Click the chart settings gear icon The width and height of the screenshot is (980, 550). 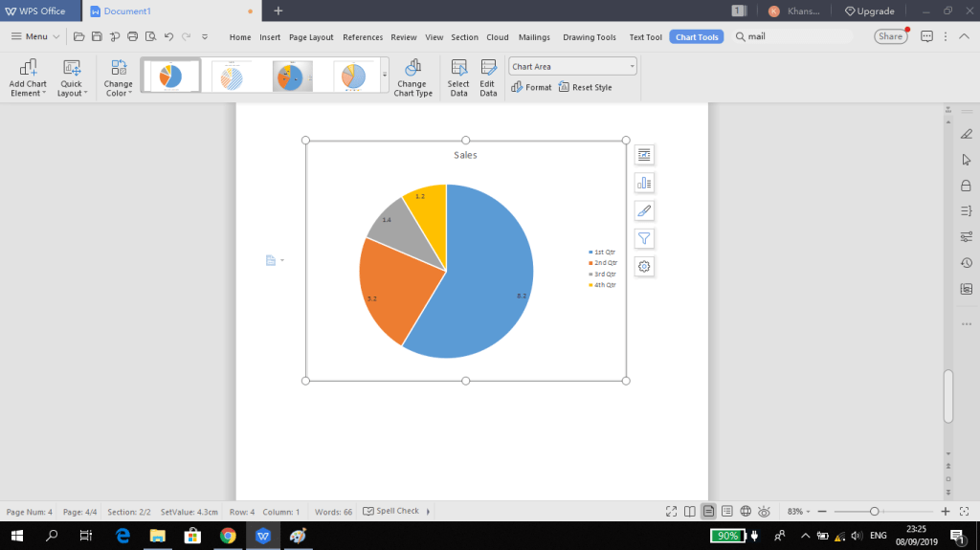pos(644,267)
